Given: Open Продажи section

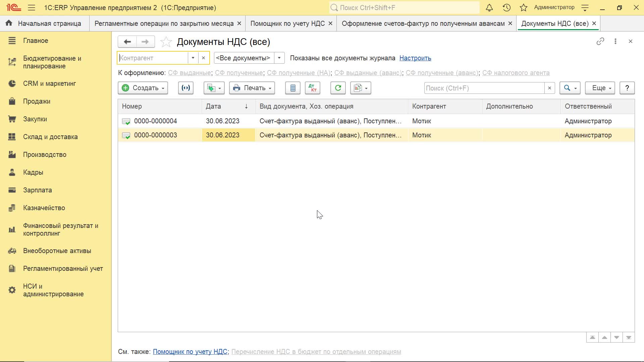Looking at the screenshot, I should pos(37,101).
